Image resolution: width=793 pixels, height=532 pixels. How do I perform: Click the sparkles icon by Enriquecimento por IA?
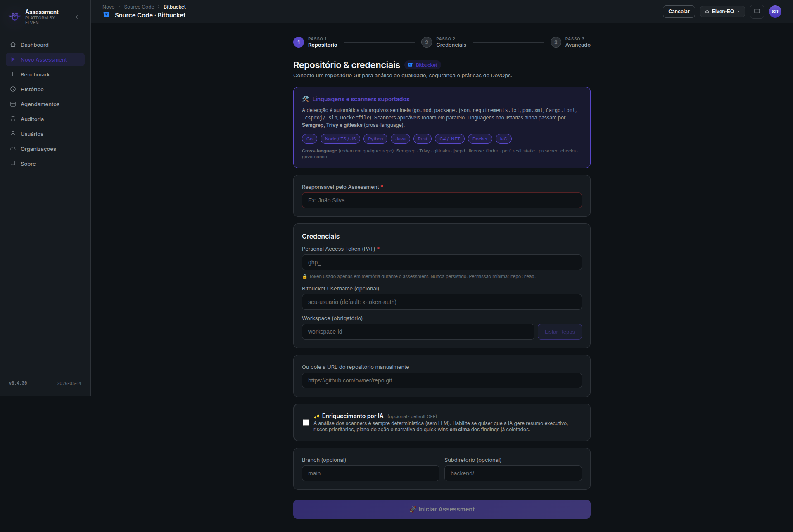click(x=317, y=416)
